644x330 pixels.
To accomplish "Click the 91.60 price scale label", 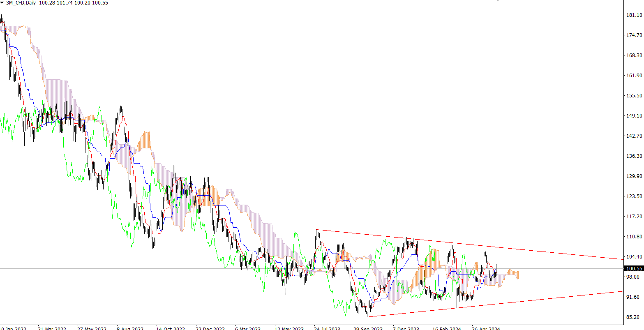I will tap(632, 297).
